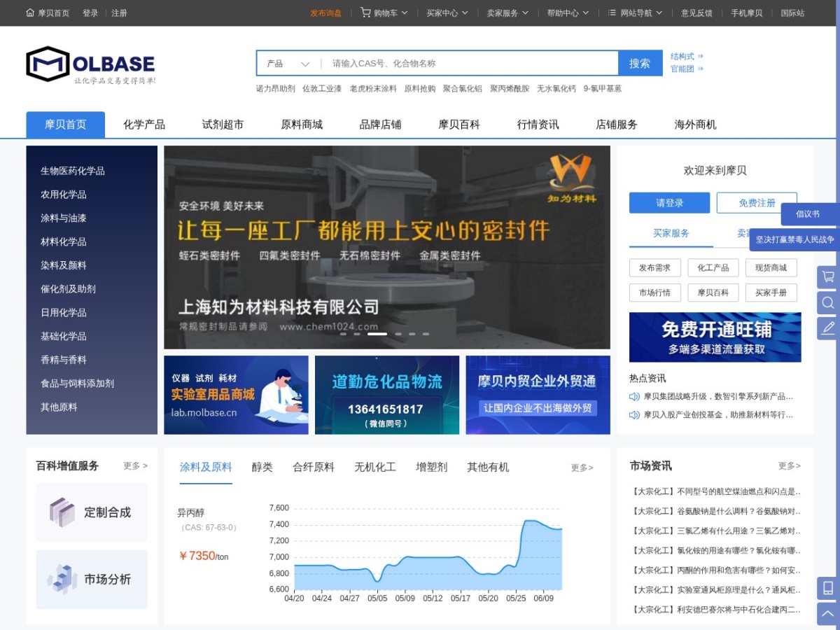Expand the 帮助中心 dropdown

(568, 13)
